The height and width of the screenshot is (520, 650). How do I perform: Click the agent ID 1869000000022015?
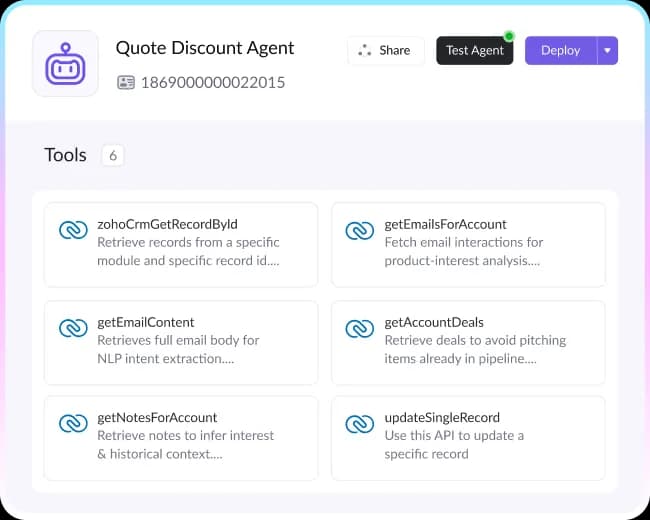pos(213,83)
